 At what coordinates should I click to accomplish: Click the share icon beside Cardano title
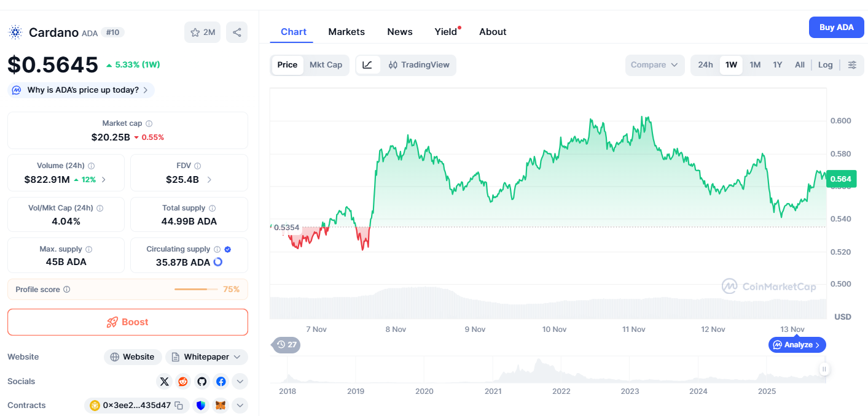pyautogui.click(x=237, y=33)
